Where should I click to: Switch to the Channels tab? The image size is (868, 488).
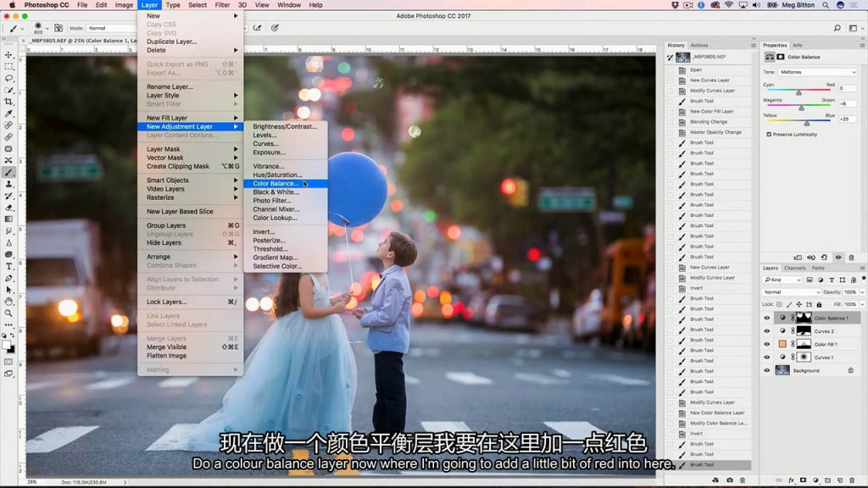(x=794, y=269)
